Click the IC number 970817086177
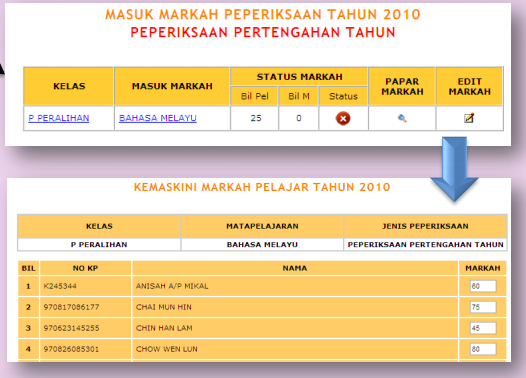The width and height of the screenshot is (526, 378). pyautogui.click(x=71, y=307)
